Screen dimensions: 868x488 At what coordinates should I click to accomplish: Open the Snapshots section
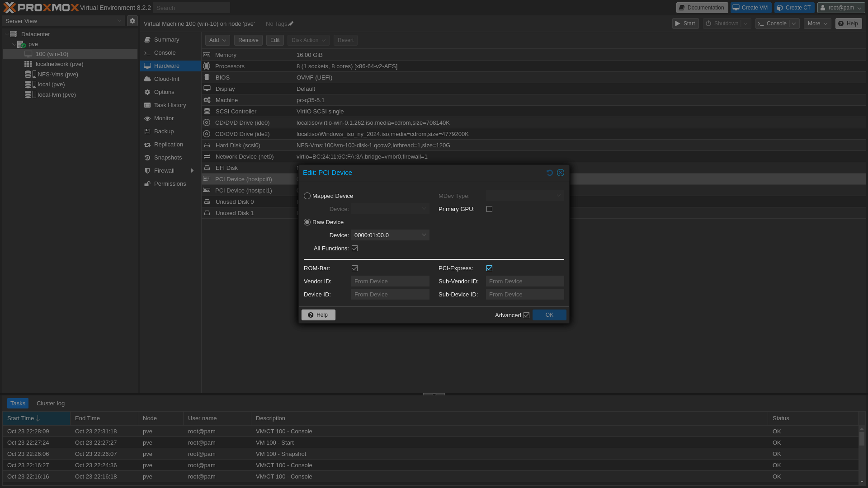point(170,157)
